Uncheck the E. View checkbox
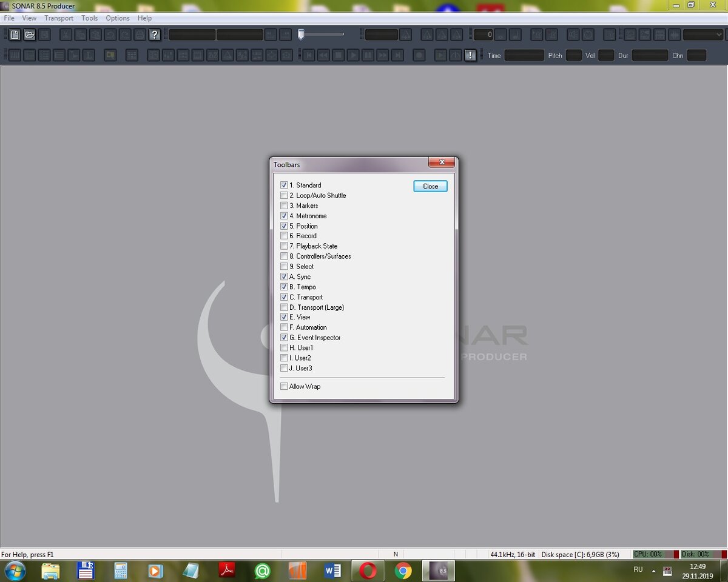The image size is (728, 582). tap(284, 317)
